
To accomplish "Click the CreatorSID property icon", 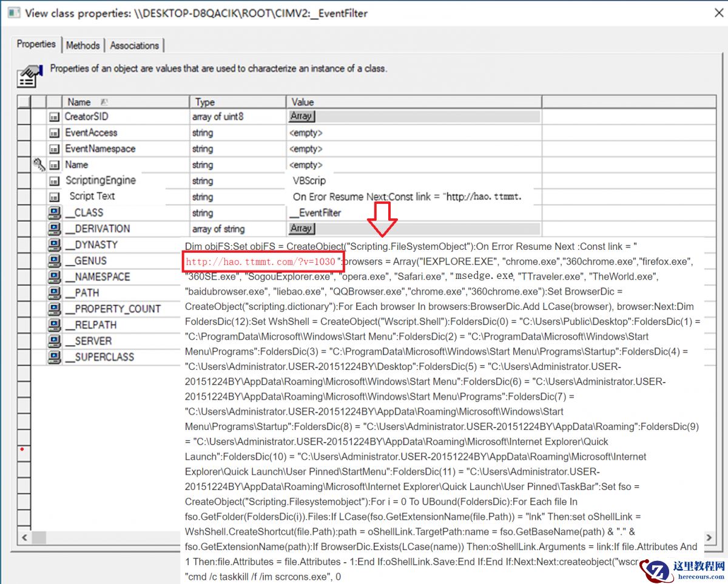I will (55, 116).
